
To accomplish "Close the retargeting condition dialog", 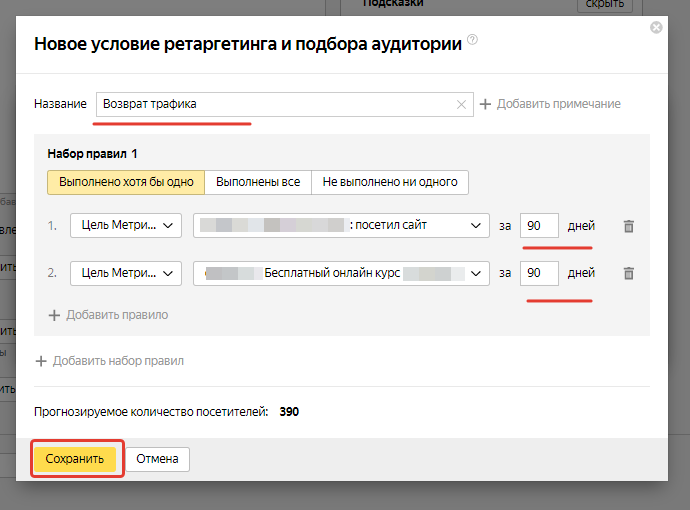I will [x=656, y=28].
